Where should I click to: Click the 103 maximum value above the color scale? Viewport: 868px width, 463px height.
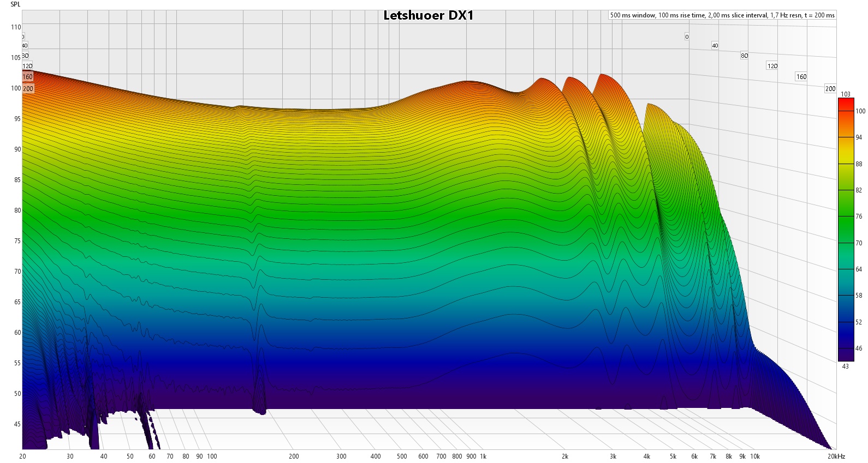[x=846, y=94]
